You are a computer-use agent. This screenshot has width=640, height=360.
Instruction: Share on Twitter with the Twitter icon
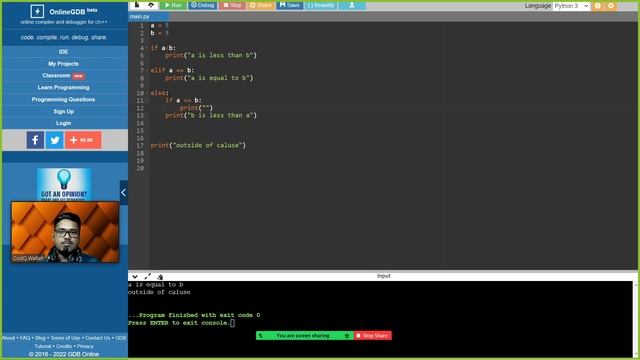(54, 140)
